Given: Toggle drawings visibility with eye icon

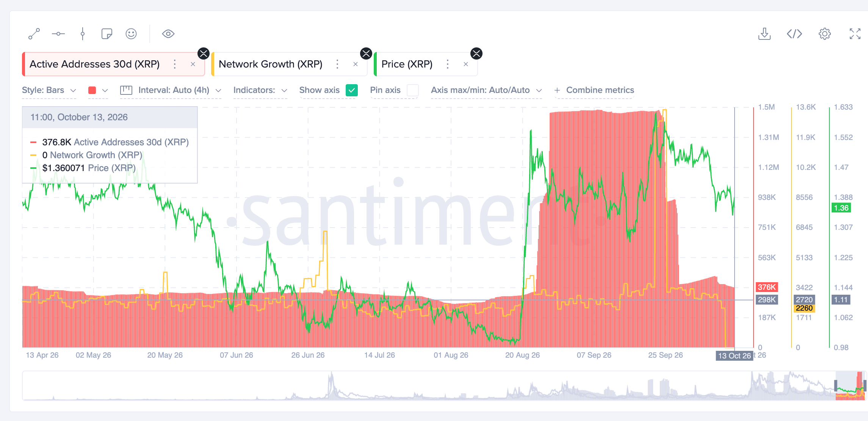Looking at the screenshot, I should 168,34.
